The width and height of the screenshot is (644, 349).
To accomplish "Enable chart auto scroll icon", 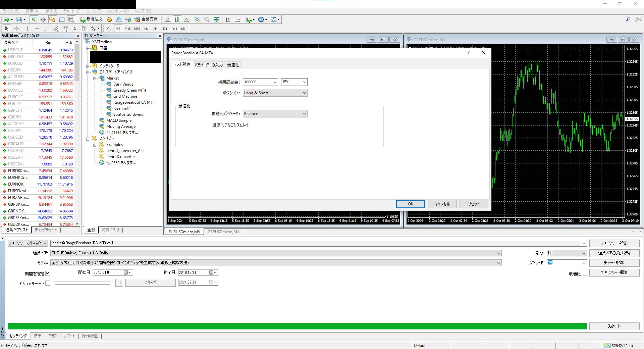I will click(228, 19).
